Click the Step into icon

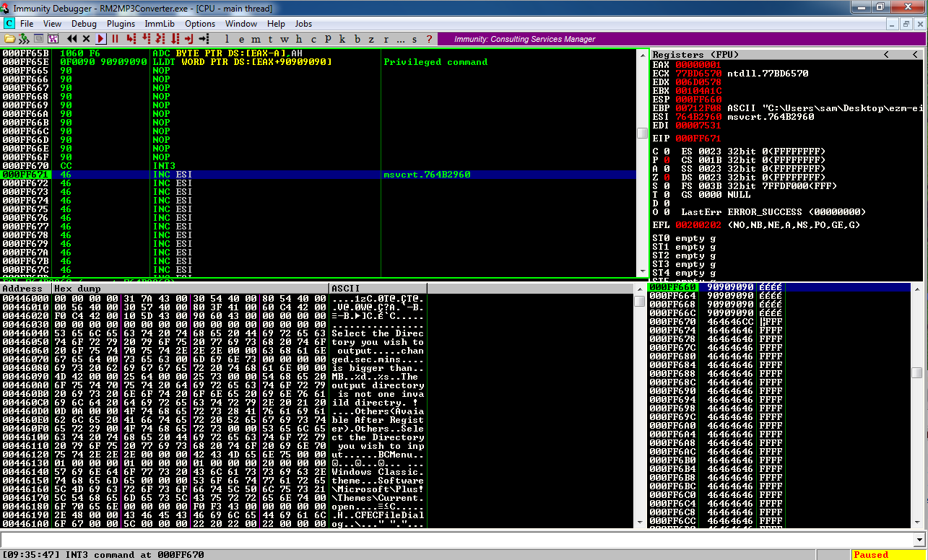point(131,39)
